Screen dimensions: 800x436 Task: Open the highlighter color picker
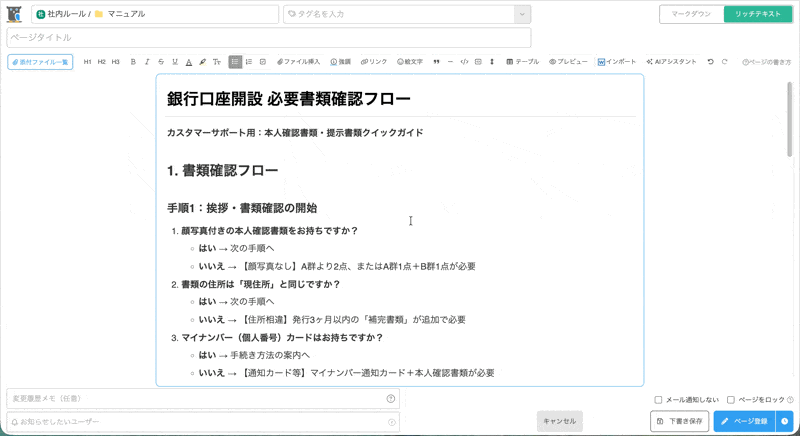tap(203, 62)
